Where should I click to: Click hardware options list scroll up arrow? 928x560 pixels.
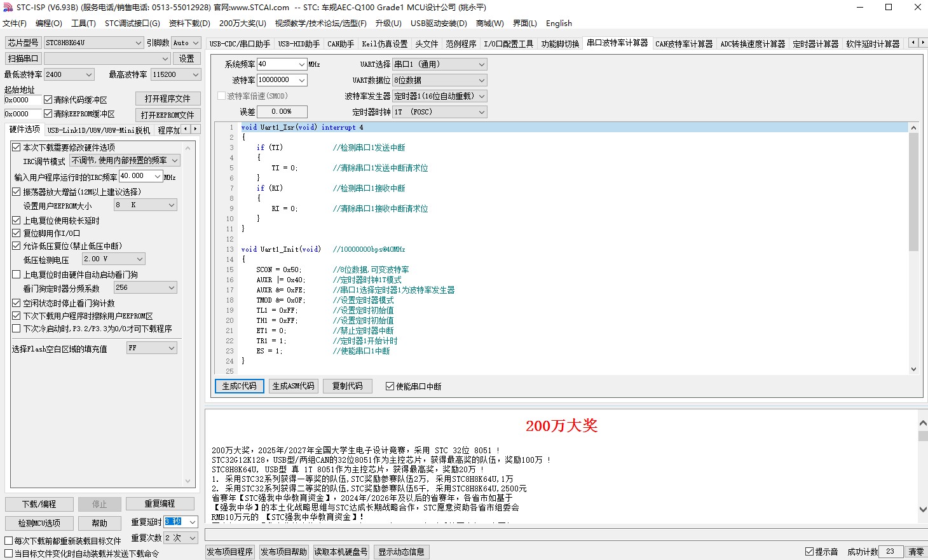(x=188, y=147)
